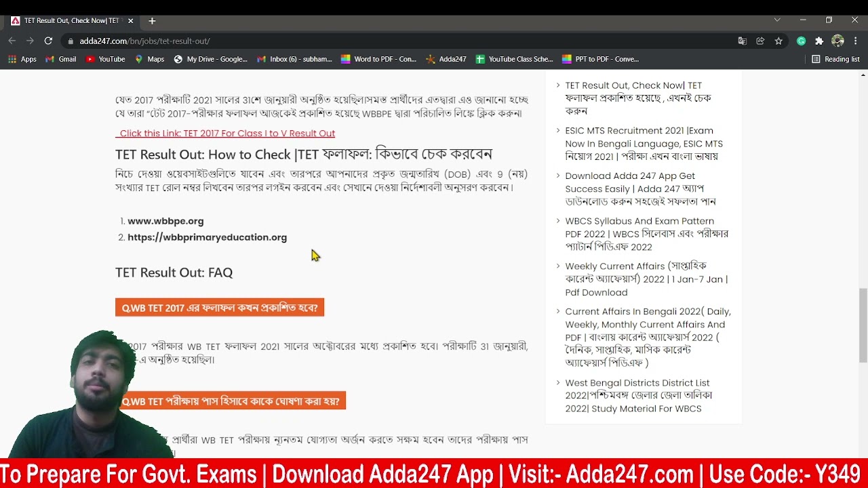Click scrollbar up arrow
Viewport: 868px width, 488px height.
click(863, 75)
